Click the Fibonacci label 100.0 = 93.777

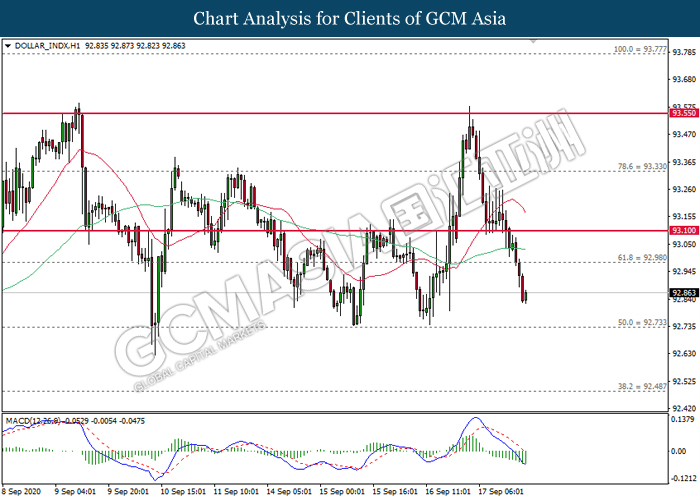coord(640,49)
